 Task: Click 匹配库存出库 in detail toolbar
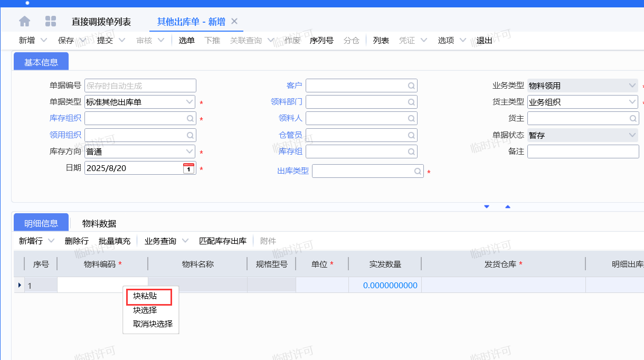click(x=223, y=241)
